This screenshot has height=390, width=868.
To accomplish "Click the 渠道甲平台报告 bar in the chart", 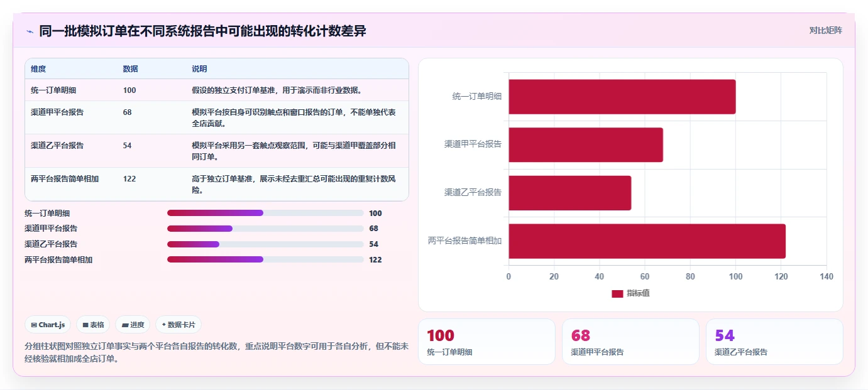I will 585,144.
